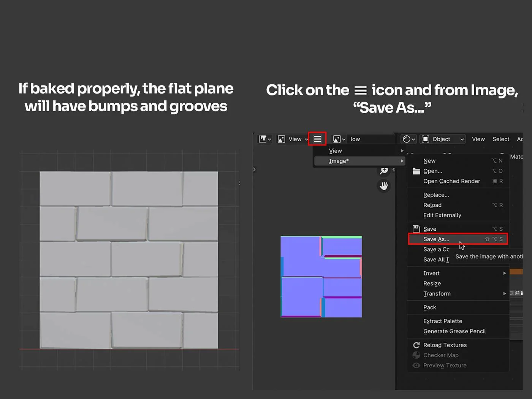Click the hamburger collapsed-menus icon

317,139
